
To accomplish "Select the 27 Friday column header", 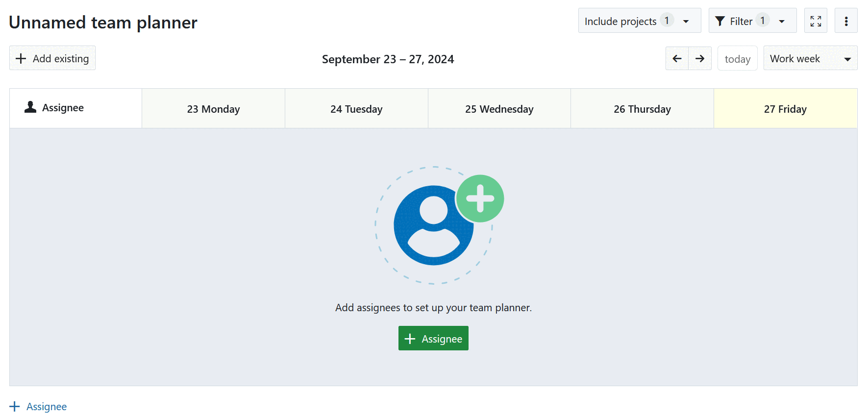I will click(x=785, y=108).
